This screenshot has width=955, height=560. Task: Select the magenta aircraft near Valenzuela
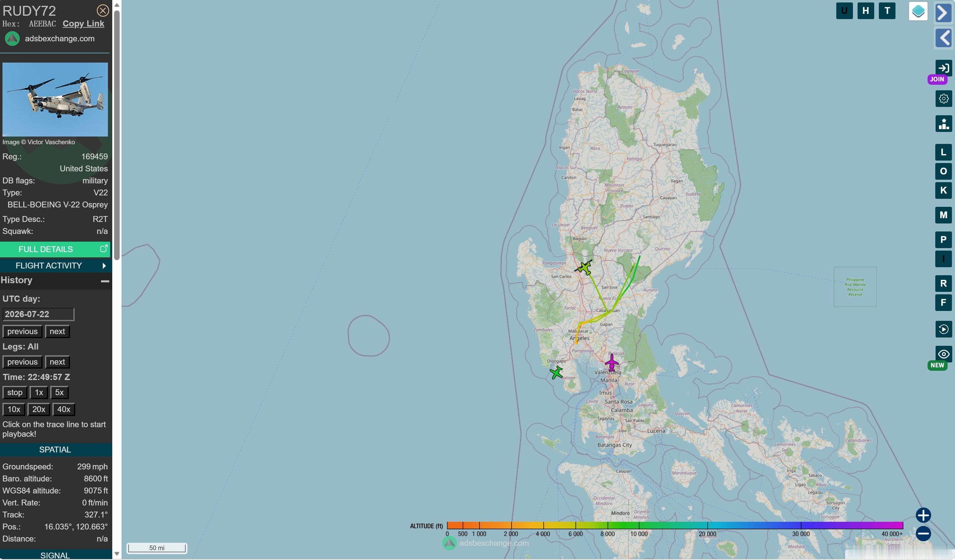[x=612, y=362]
